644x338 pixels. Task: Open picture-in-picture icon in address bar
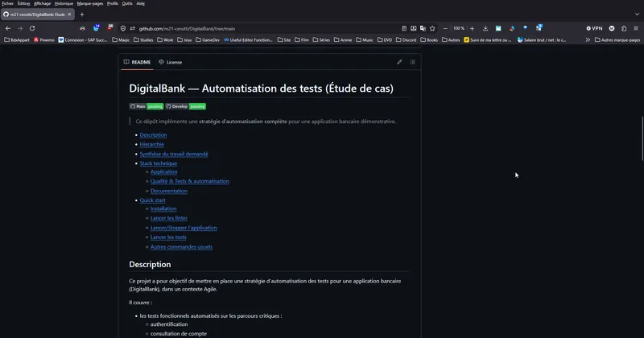click(x=413, y=28)
